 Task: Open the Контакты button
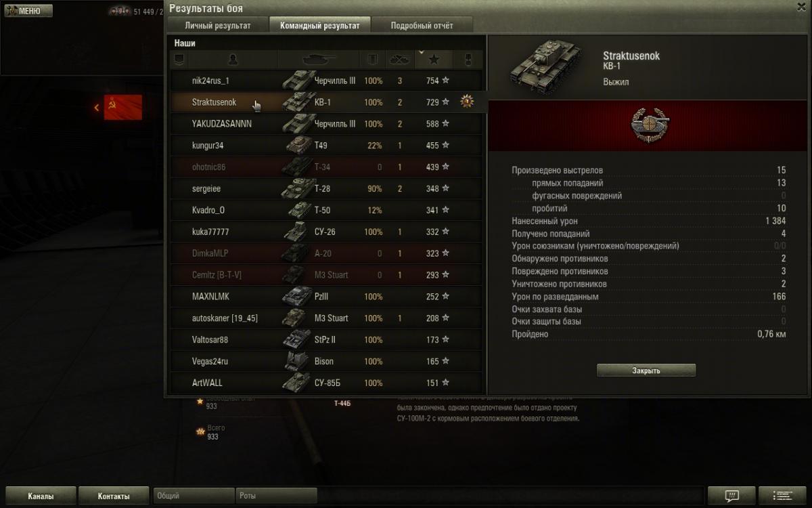pos(114,496)
